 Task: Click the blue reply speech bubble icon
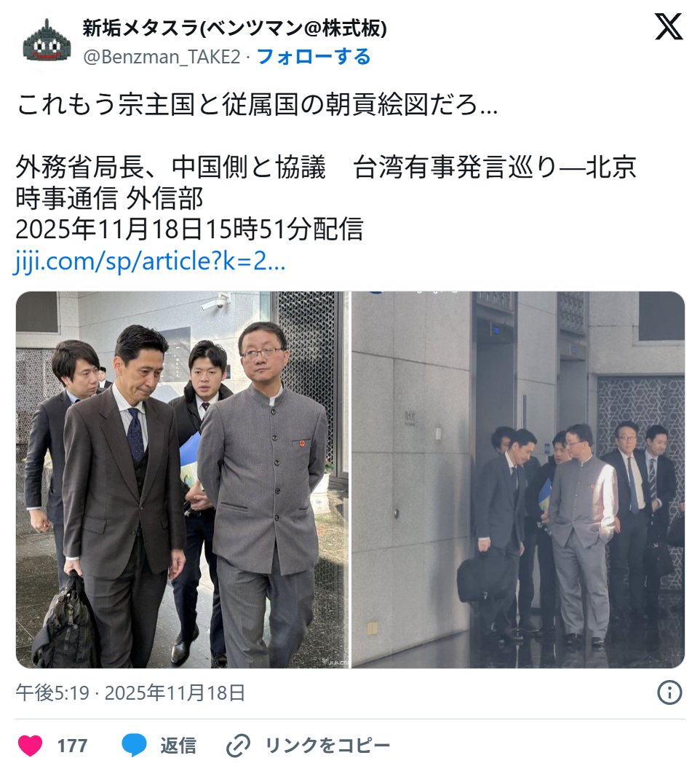(134, 746)
